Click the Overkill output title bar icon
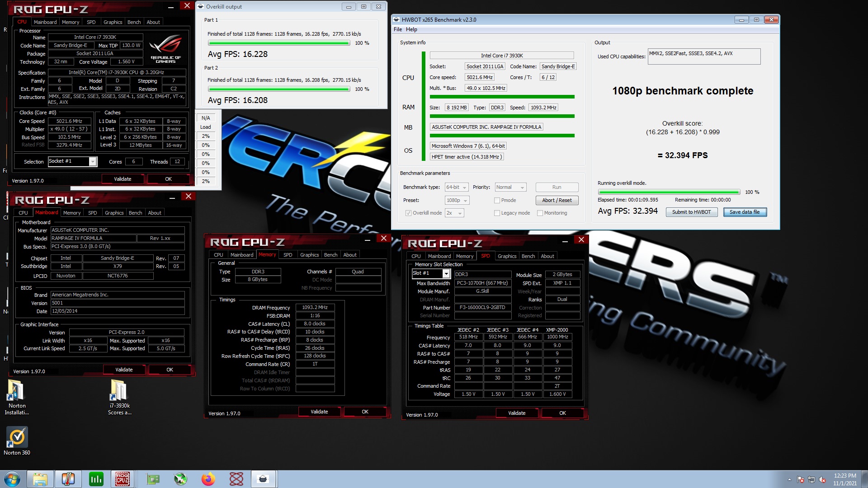The height and width of the screenshot is (488, 868). pyautogui.click(x=201, y=7)
